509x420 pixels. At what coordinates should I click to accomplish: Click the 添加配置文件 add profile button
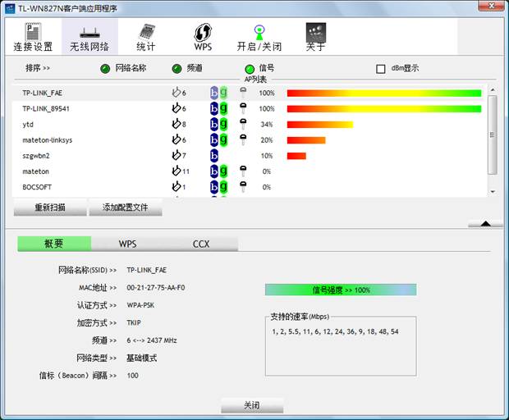[x=125, y=208]
